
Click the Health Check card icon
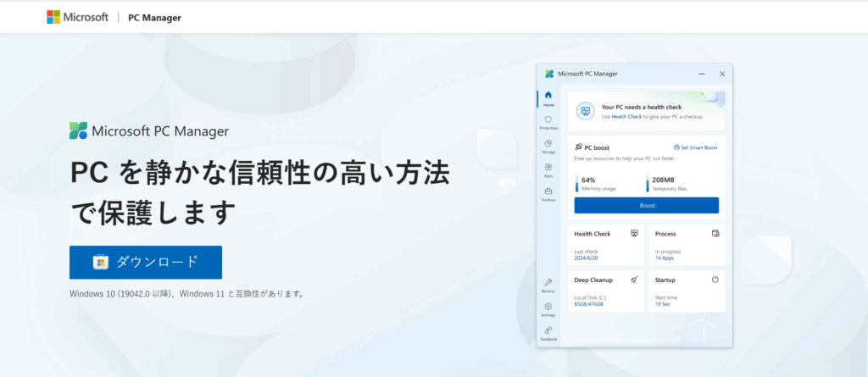tap(634, 234)
